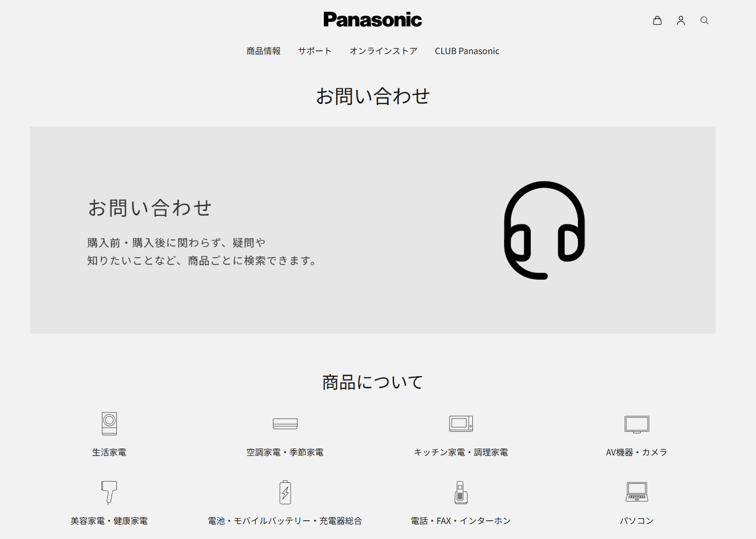The image size is (756, 539).
Task: Click the user account icon
Action: pyautogui.click(x=681, y=20)
